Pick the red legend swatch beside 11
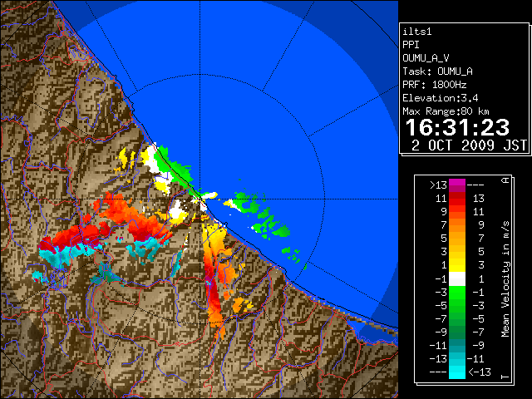This screenshot has height=399, width=532. point(457,199)
